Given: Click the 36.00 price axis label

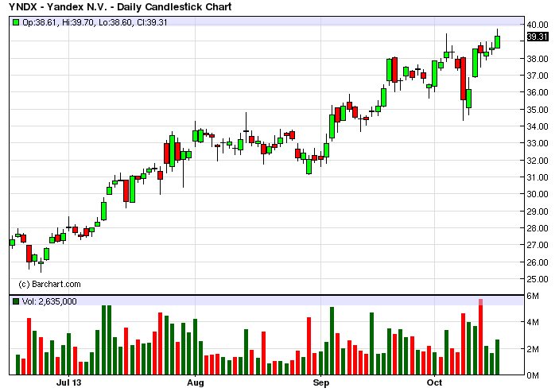Looking at the screenshot, I should click(x=538, y=92).
